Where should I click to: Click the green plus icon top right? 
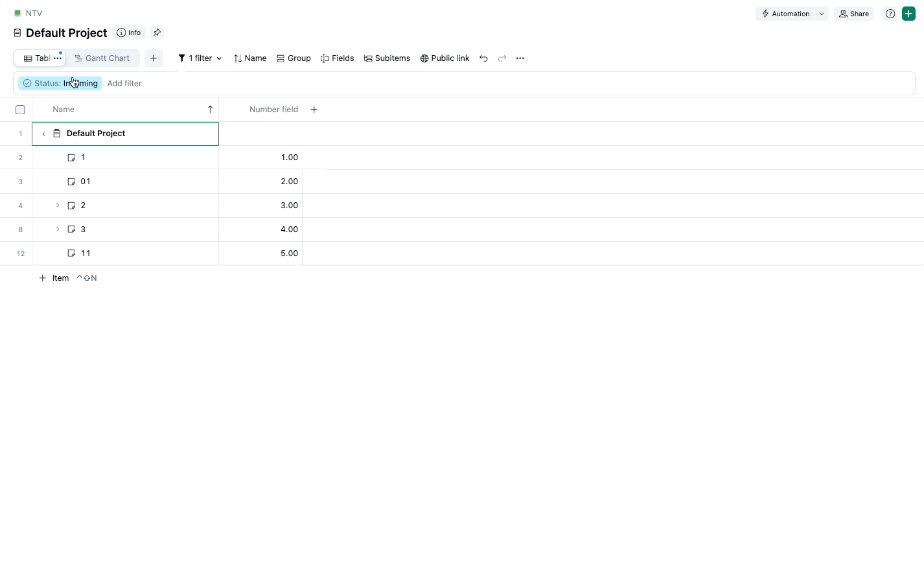908,13
